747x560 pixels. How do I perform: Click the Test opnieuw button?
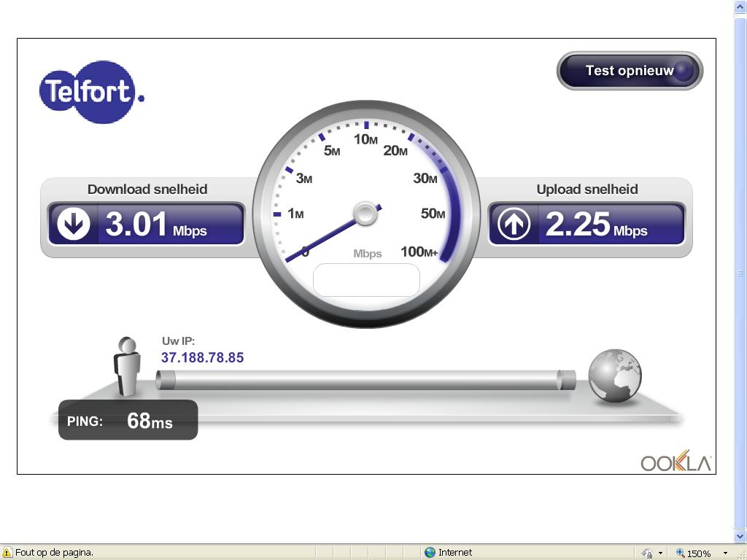629,71
